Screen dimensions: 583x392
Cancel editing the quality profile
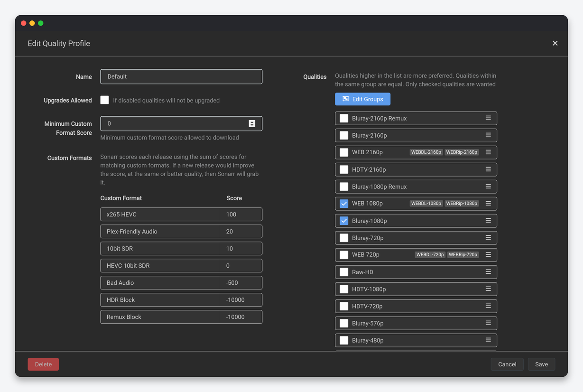[x=507, y=364]
